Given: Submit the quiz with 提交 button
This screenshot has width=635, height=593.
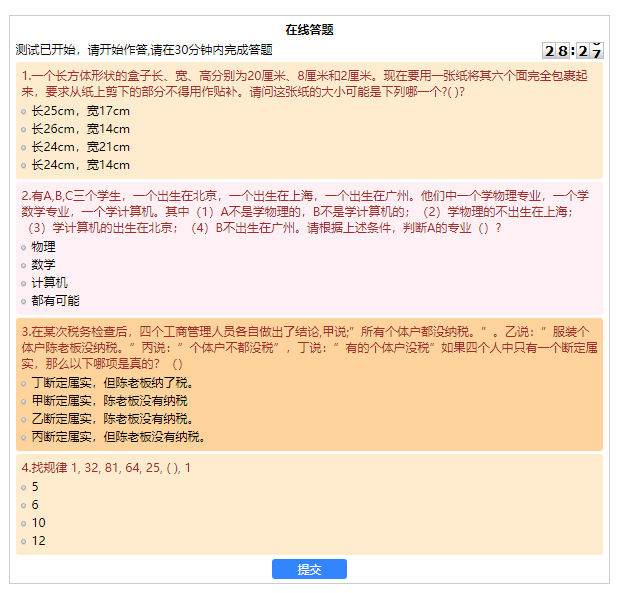Looking at the screenshot, I should 309,569.
